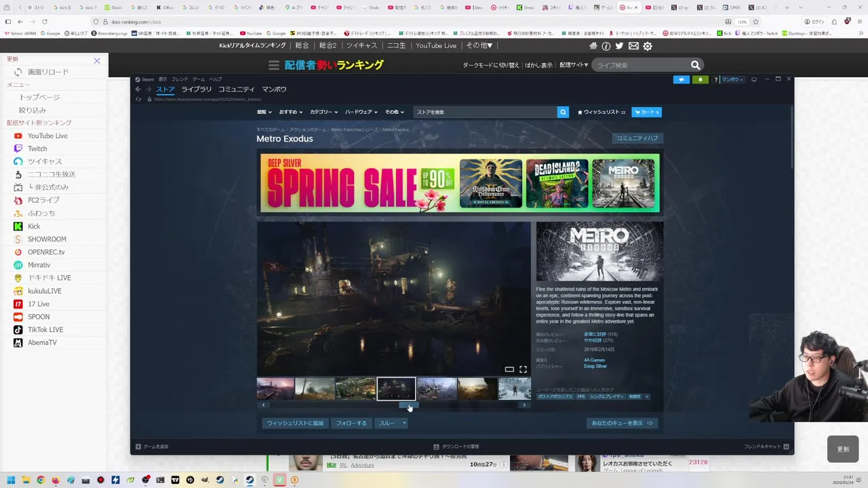The width and height of the screenshot is (868, 488).
Task: Open マンボウ account dropdown in title bar
Action: [732, 79]
